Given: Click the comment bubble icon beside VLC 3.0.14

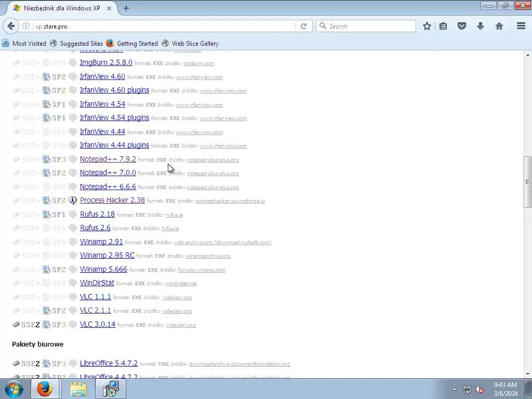Looking at the screenshot, I should coord(73,325).
